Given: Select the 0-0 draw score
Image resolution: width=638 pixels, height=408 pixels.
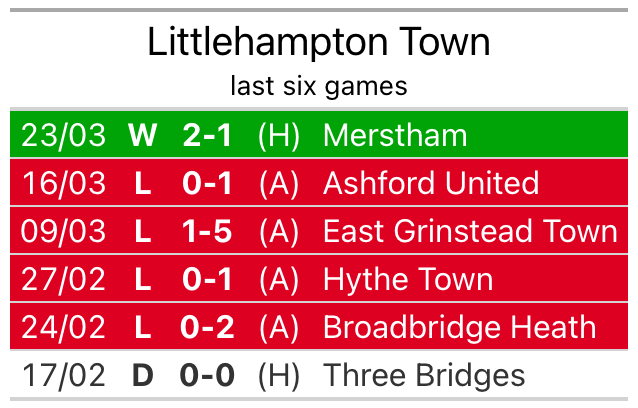Looking at the screenshot, I should [207, 375].
